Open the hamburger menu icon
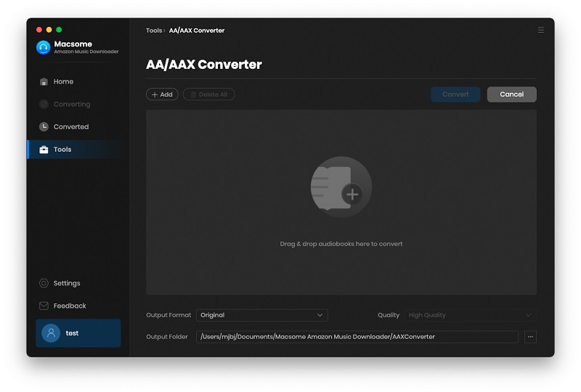The image size is (581, 392). click(x=540, y=30)
